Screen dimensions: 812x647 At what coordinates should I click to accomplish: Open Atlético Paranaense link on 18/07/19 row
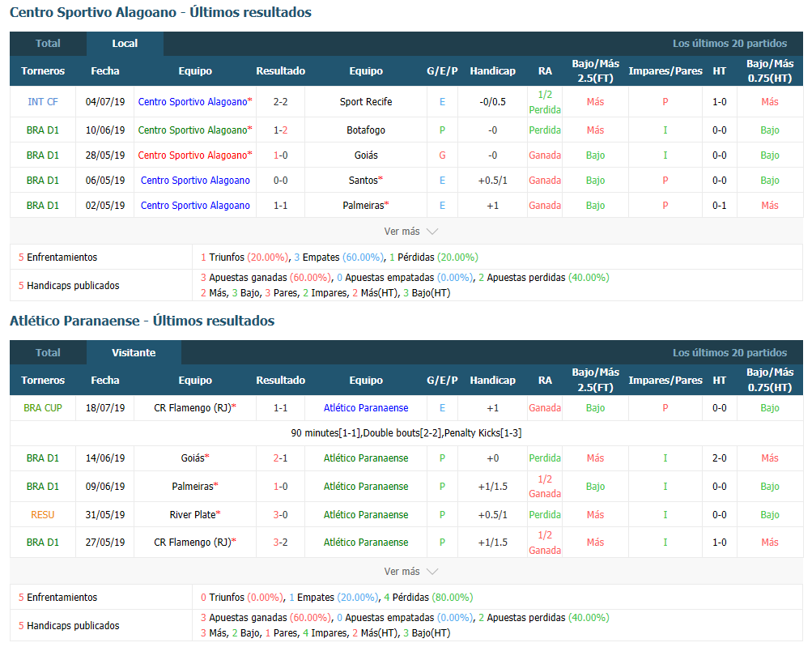[366, 407]
